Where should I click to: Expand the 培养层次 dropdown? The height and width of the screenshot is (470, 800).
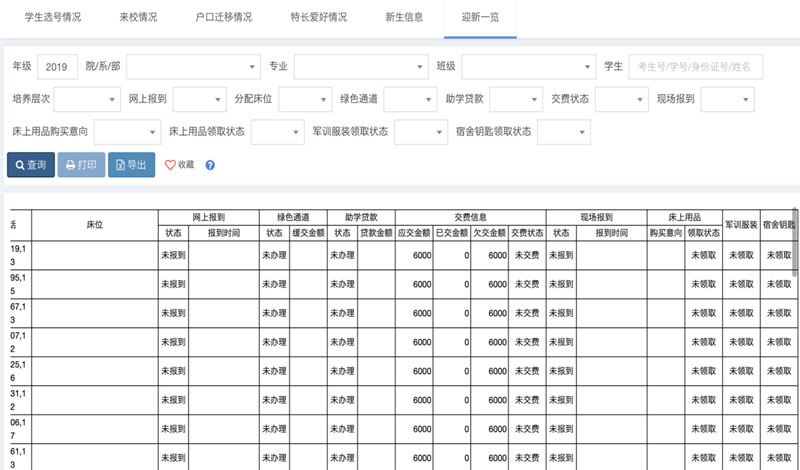(87, 99)
